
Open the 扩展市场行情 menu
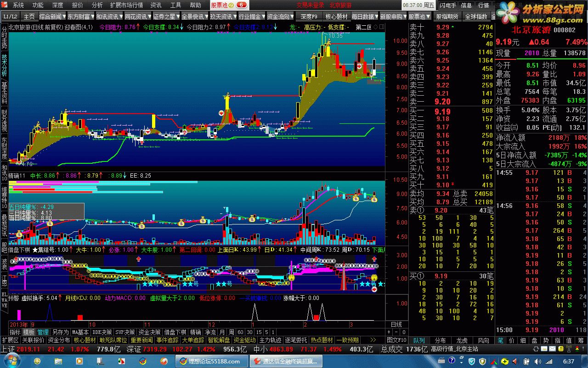pos(126,5)
